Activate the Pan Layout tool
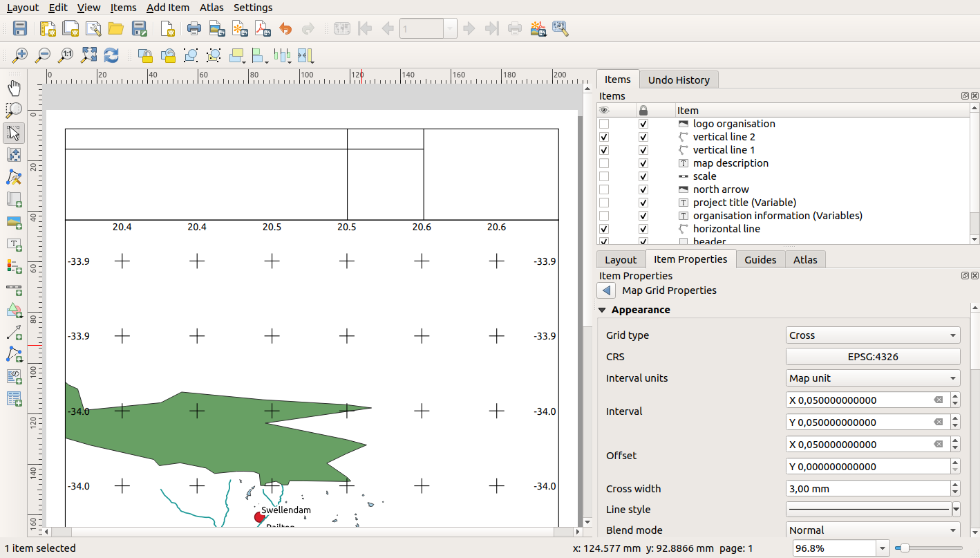This screenshot has width=980, height=558. point(14,87)
